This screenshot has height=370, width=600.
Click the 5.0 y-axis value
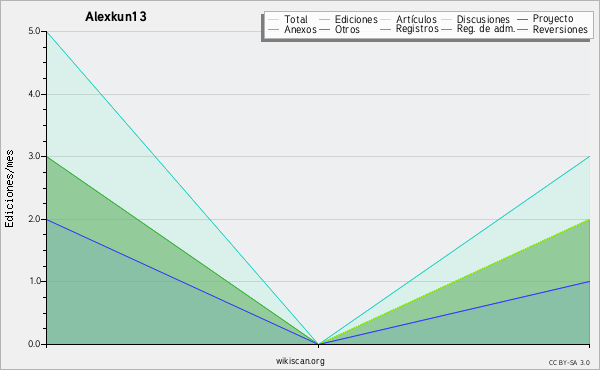[34, 31]
